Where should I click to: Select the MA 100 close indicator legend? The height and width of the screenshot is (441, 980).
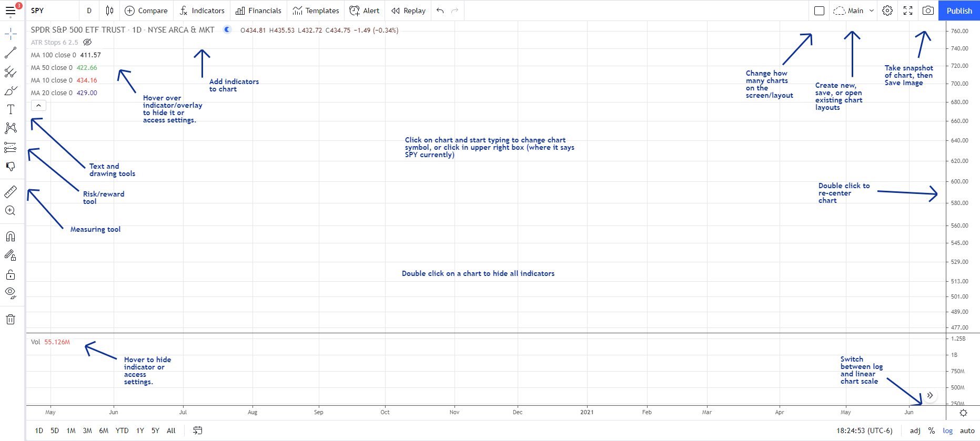point(66,55)
